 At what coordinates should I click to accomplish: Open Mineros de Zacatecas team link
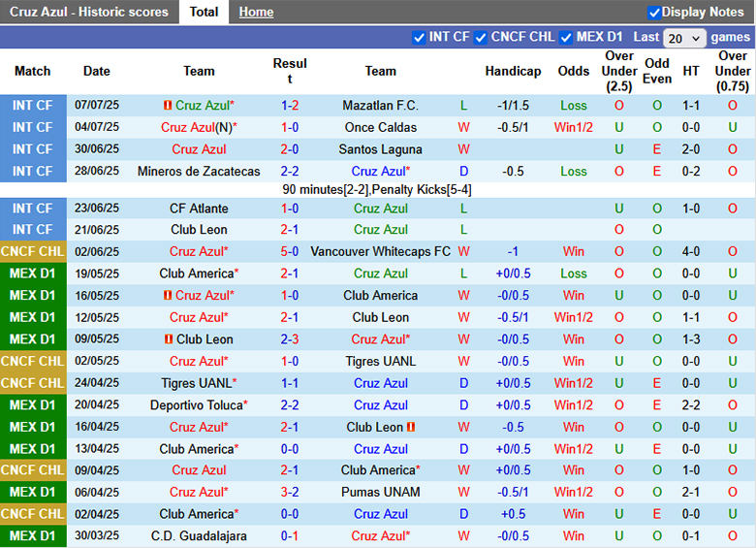click(x=199, y=172)
